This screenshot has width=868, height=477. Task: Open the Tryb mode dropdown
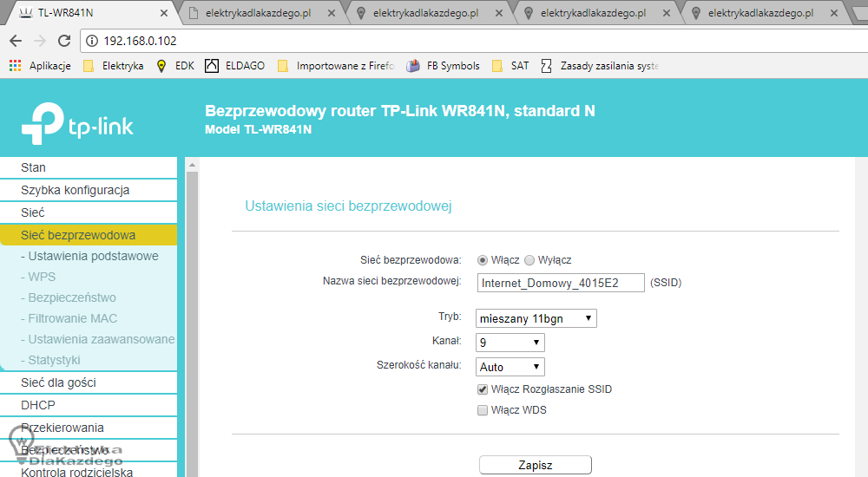[x=536, y=318]
